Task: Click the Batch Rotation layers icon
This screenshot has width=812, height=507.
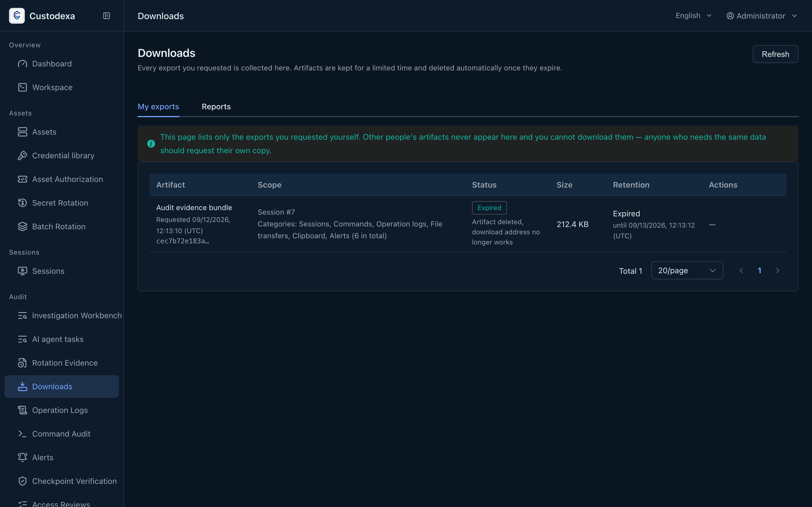Action: point(23,227)
